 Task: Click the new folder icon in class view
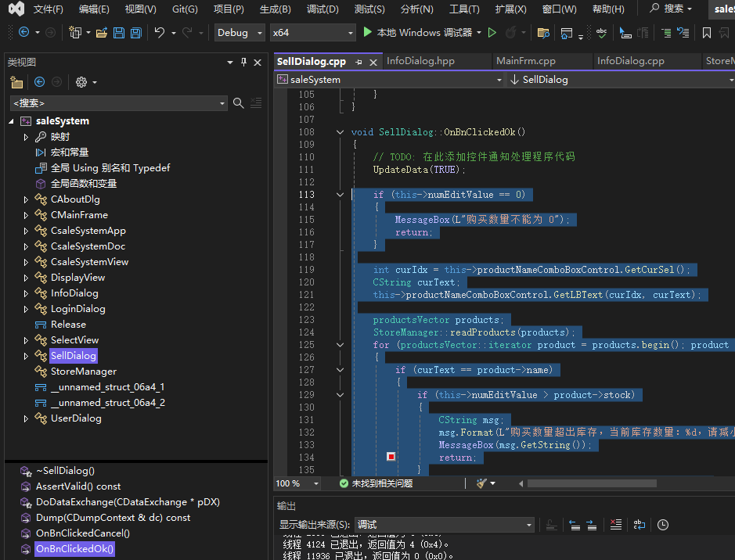point(16,82)
